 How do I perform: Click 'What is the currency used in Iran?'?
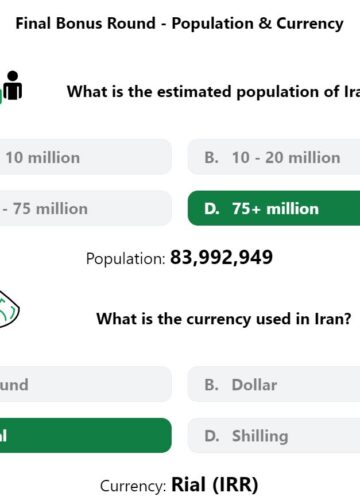click(x=224, y=319)
